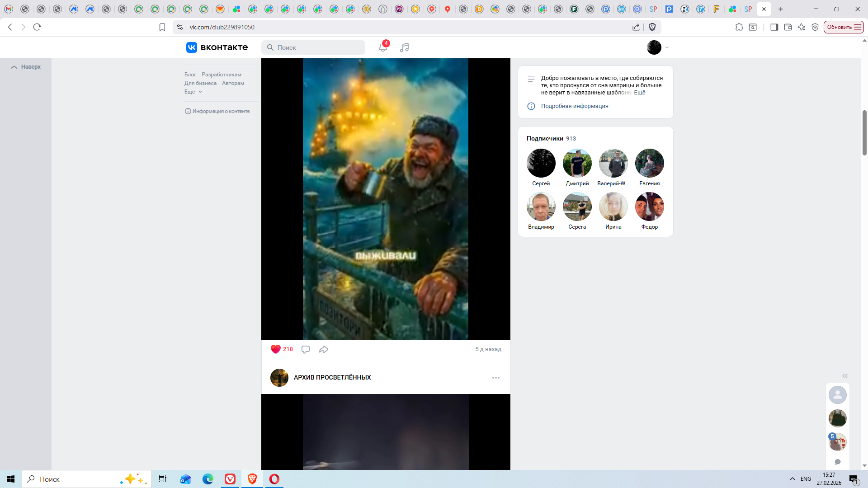Open subscriber Ирина's avatar thumbnail

point(613,207)
